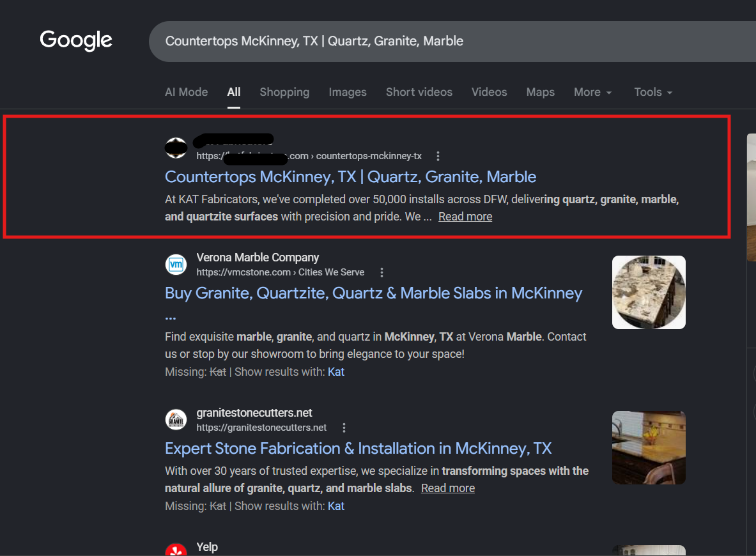Viewport: 756px width, 556px height.
Task: Click https://granitestonecutters.net URL text
Action: 261,428
